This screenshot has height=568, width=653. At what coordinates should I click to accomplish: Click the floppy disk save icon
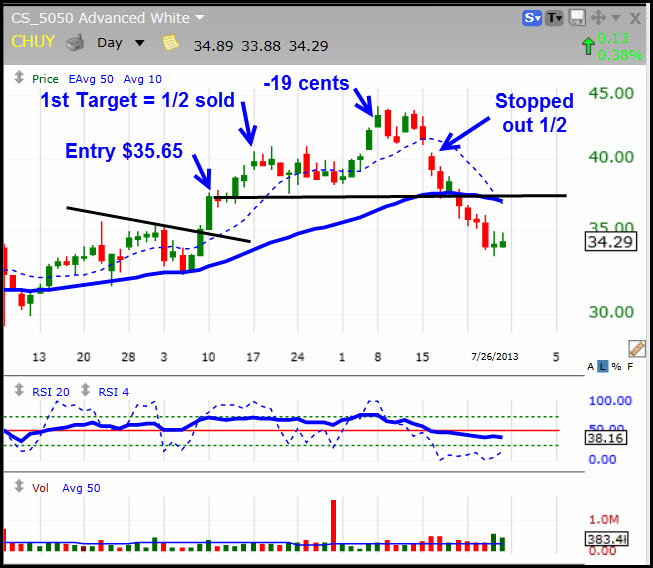click(577, 18)
